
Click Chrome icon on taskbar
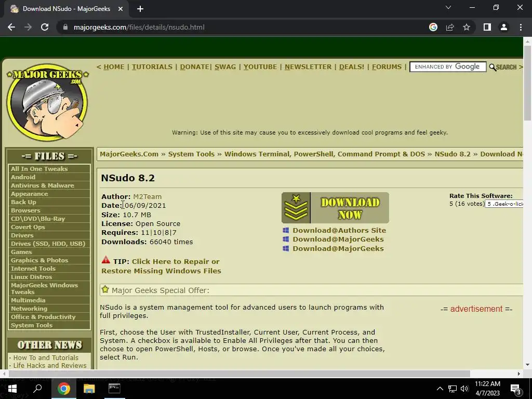pyautogui.click(x=63, y=389)
